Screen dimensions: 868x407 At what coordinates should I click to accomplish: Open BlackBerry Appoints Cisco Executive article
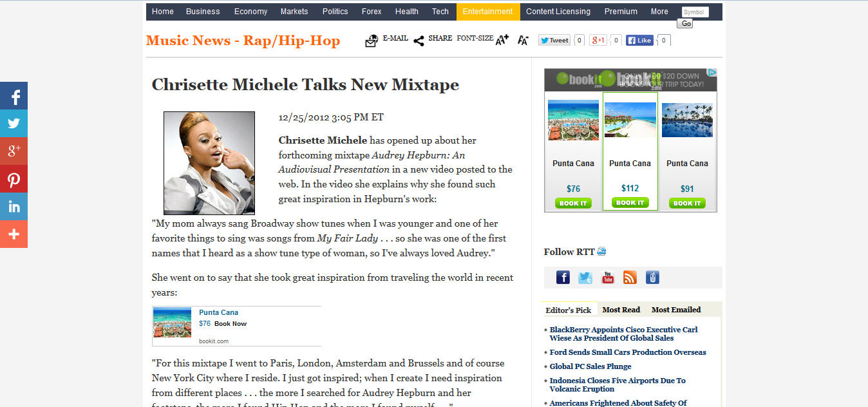tap(623, 334)
